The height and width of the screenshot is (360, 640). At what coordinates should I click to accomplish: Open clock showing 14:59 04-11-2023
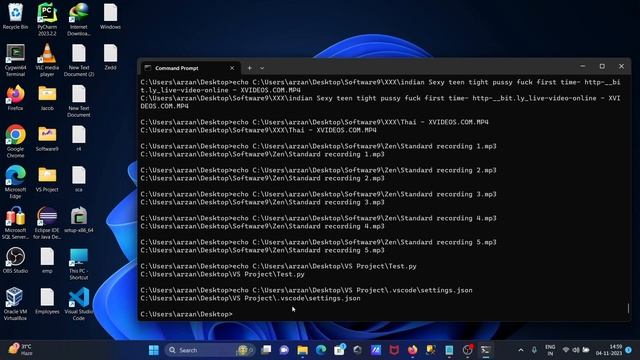[x=609, y=350]
